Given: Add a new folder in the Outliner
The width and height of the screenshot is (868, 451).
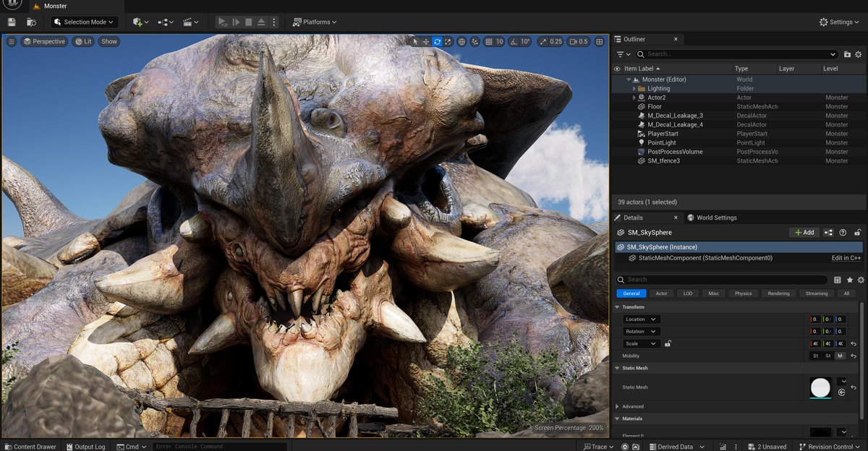Looking at the screenshot, I should click(847, 54).
